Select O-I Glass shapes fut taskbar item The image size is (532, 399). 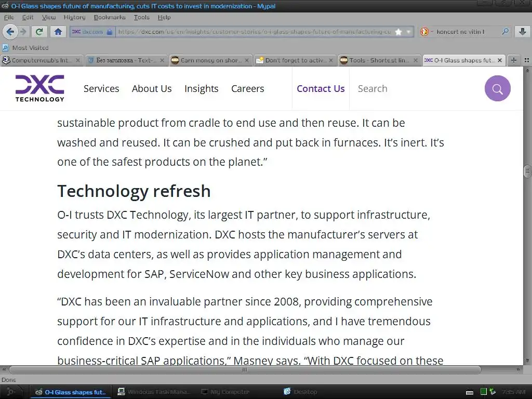(x=71, y=392)
